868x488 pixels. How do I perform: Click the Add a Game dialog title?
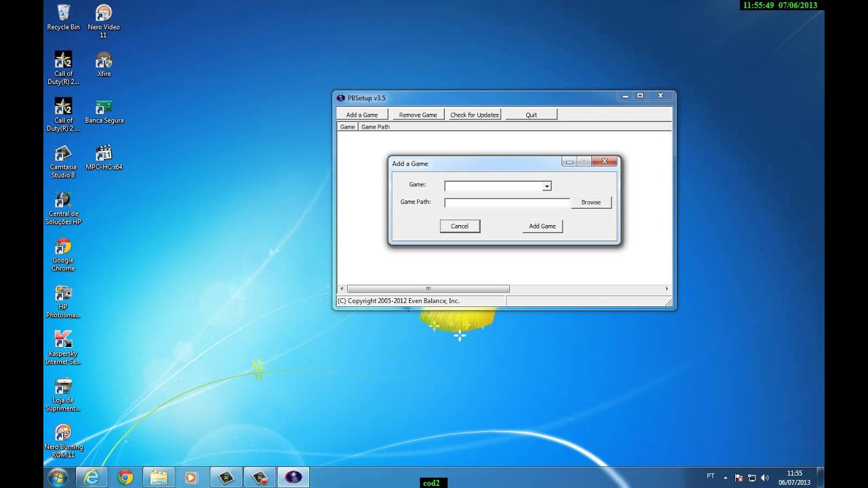(x=410, y=163)
